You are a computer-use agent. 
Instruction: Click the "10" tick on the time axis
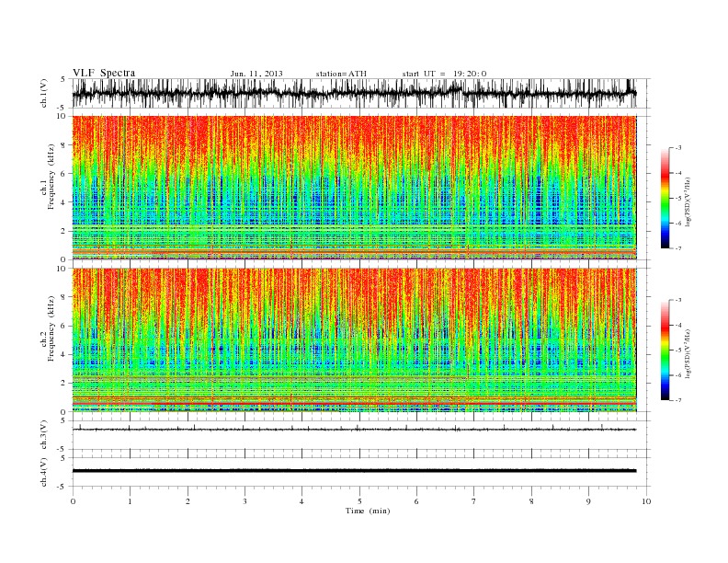[x=646, y=501]
